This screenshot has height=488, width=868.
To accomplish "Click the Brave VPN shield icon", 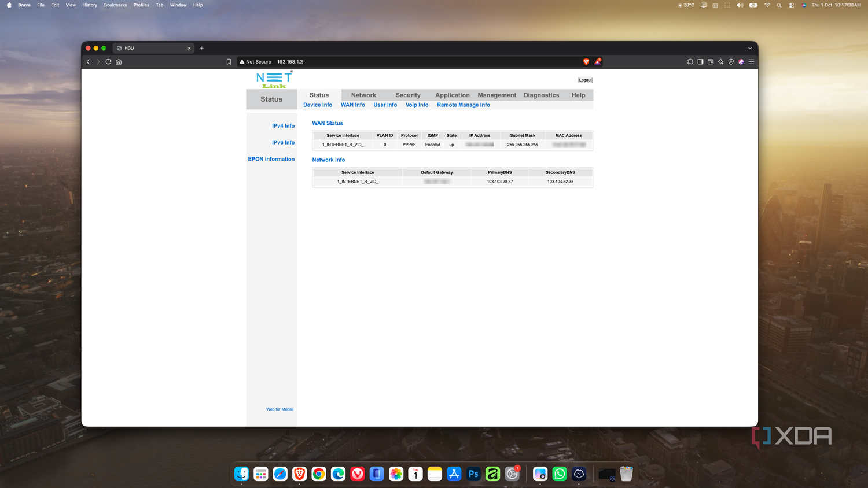I will (x=731, y=62).
